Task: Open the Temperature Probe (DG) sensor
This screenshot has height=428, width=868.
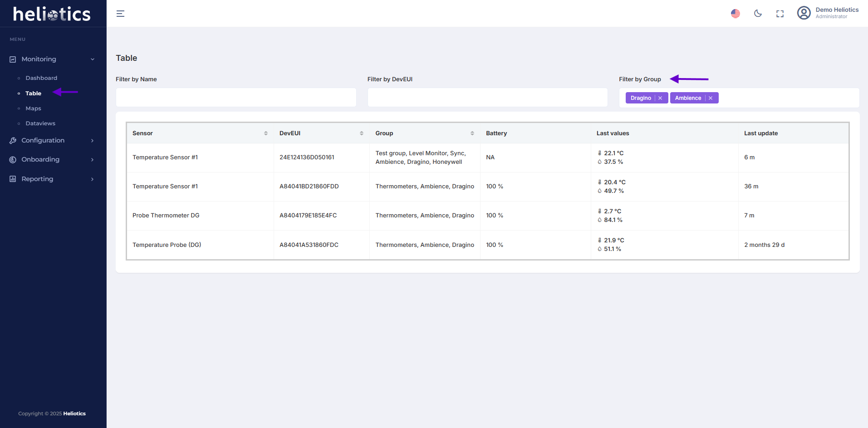Action: (x=167, y=245)
